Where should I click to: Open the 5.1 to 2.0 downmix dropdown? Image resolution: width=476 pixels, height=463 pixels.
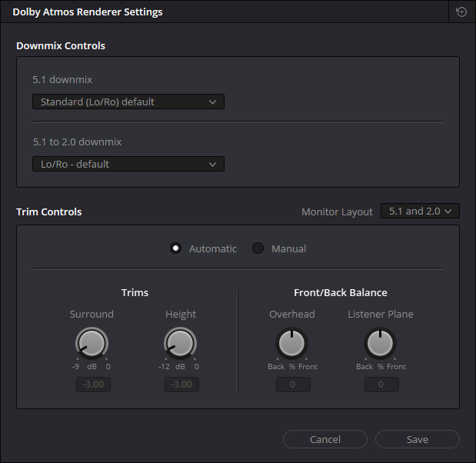coord(128,164)
